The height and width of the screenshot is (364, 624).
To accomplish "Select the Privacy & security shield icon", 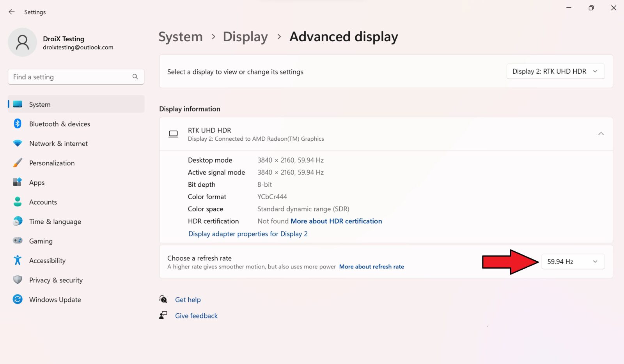I will (18, 280).
